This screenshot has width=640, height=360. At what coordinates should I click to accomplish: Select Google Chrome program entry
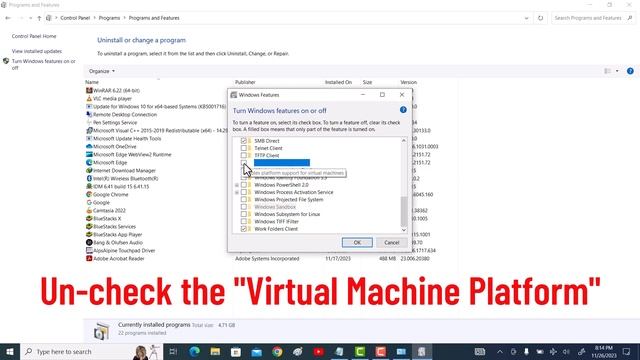pos(107,194)
